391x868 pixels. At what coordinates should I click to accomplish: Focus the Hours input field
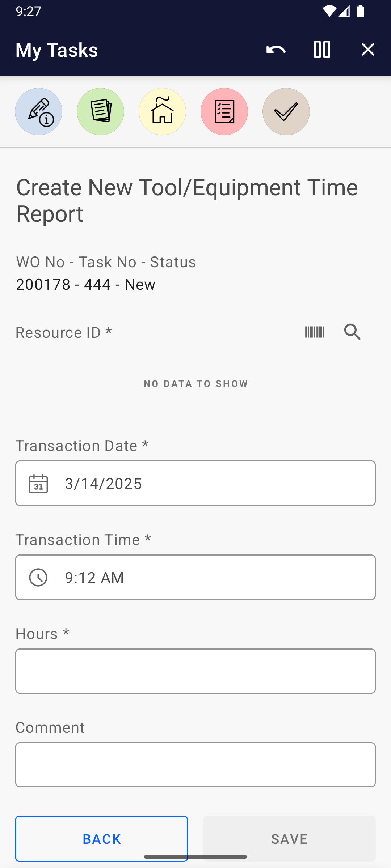(x=195, y=671)
